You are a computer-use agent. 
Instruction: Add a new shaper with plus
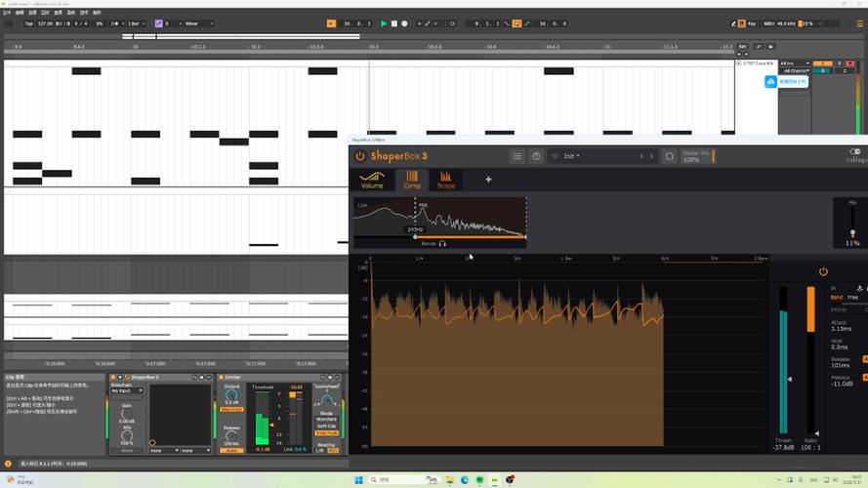pyautogui.click(x=488, y=180)
